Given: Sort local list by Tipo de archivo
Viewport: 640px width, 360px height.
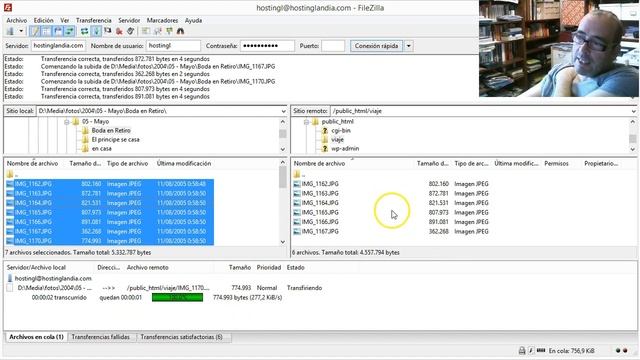Looking at the screenshot, I should pos(127,163).
